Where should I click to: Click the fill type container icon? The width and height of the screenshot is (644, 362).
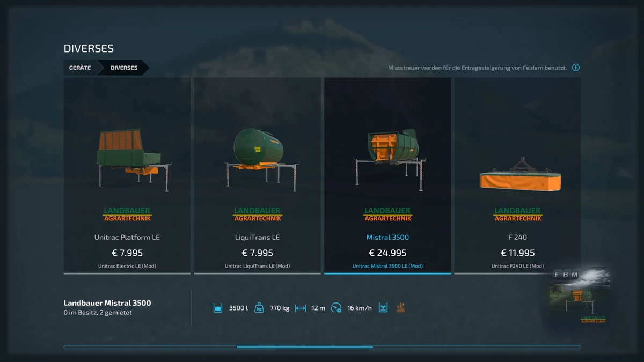click(x=383, y=308)
